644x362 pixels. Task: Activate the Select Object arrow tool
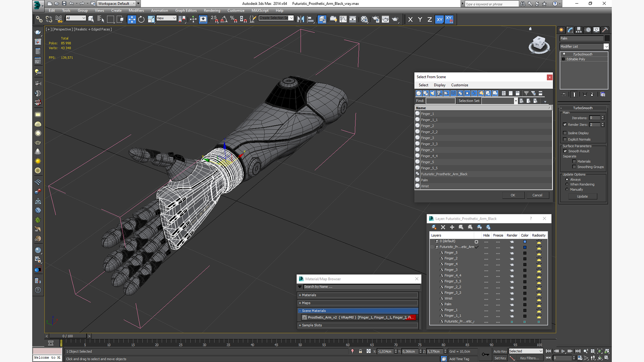pyautogui.click(x=91, y=19)
